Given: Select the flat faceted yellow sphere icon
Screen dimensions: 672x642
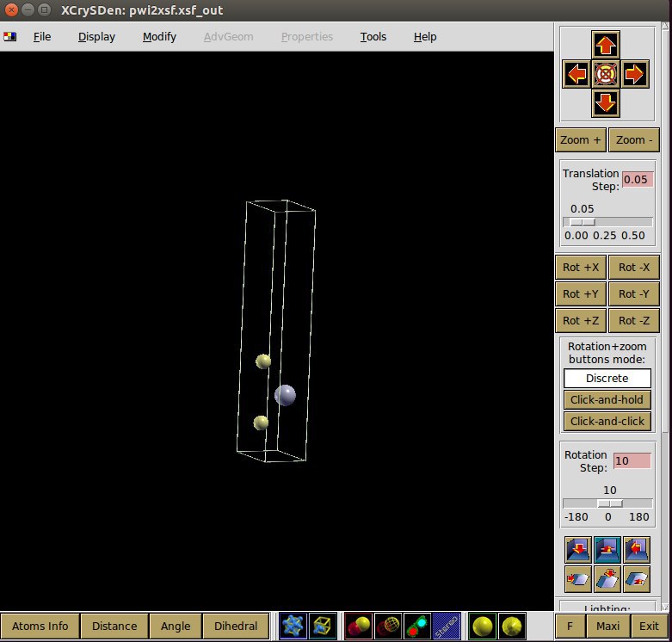Looking at the screenshot, I should pyautogui.click(x=512, y=627).
